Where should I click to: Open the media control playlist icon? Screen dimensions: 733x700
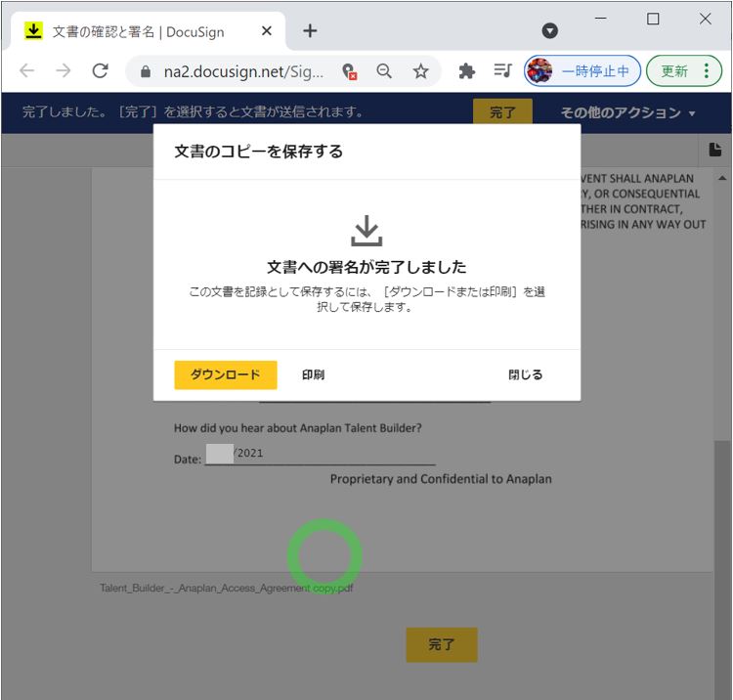pos(502,71)
